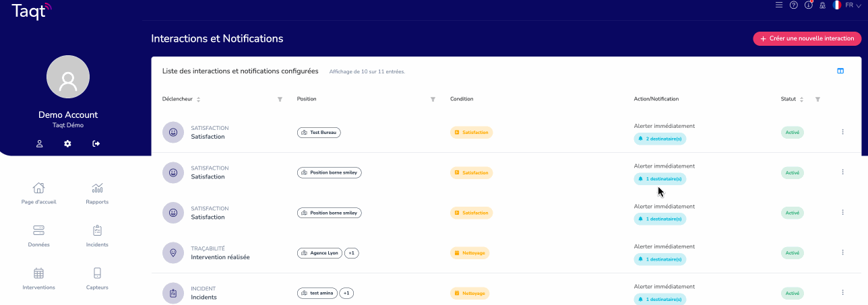Expand +1 positions next to test amina
868x305 pixels.
coord(346,294)
